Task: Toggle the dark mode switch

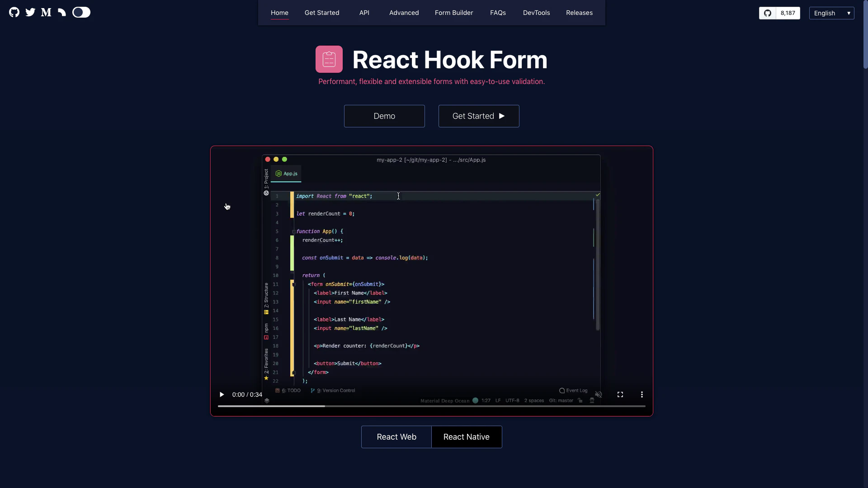Action: tap(81, 12)
